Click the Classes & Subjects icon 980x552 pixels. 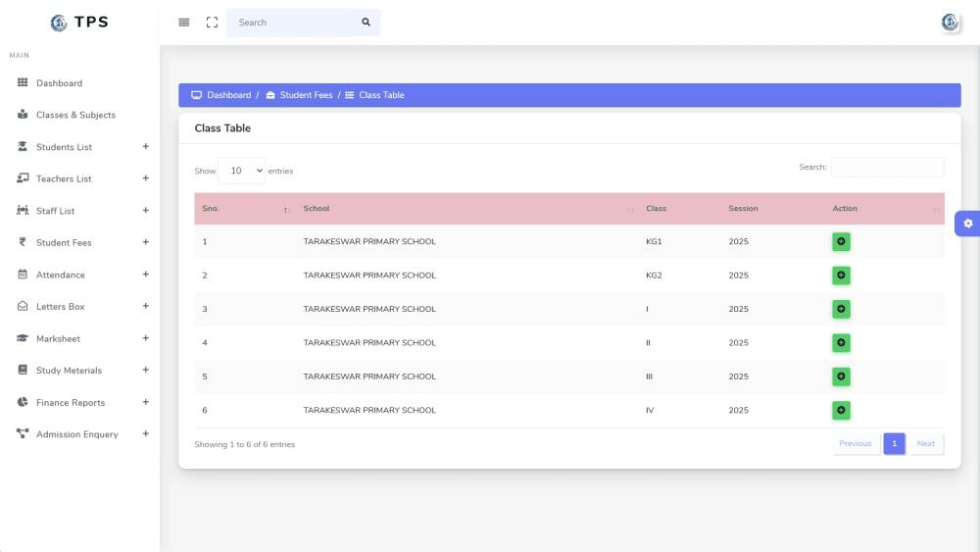pos(23,115)
